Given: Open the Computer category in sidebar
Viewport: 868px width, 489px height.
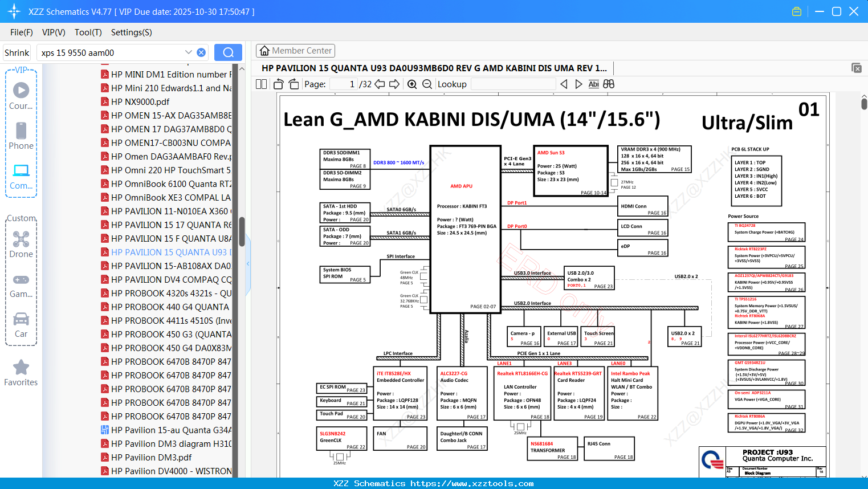Looking at the screenshot, I should (x=21, y=176).
